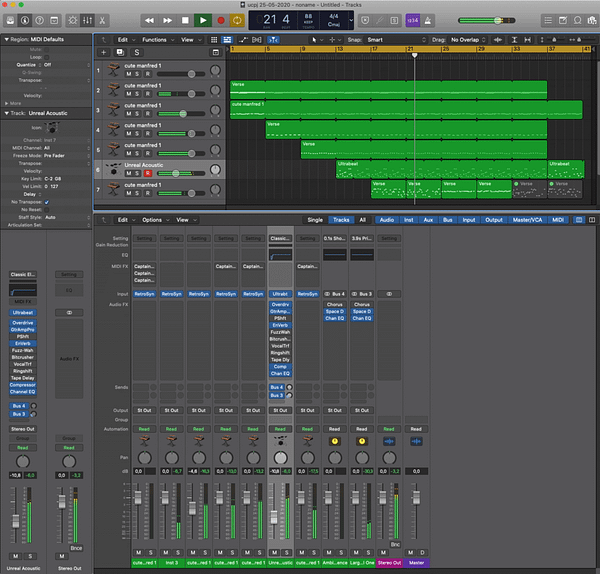This screenshot has width=600, height=574.
Task: Click the Rewind transport button
Action: pos(150,19)
